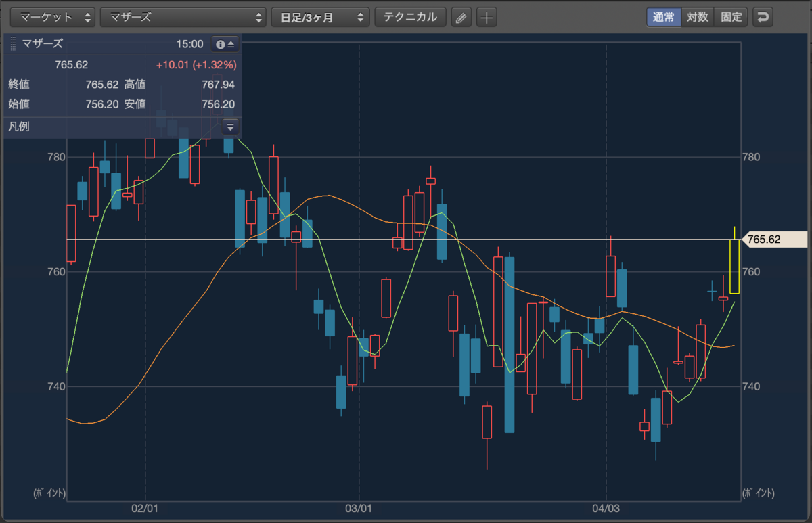
Task: Open the マザーズ index dropdown
Action: (x=183, y=17)
